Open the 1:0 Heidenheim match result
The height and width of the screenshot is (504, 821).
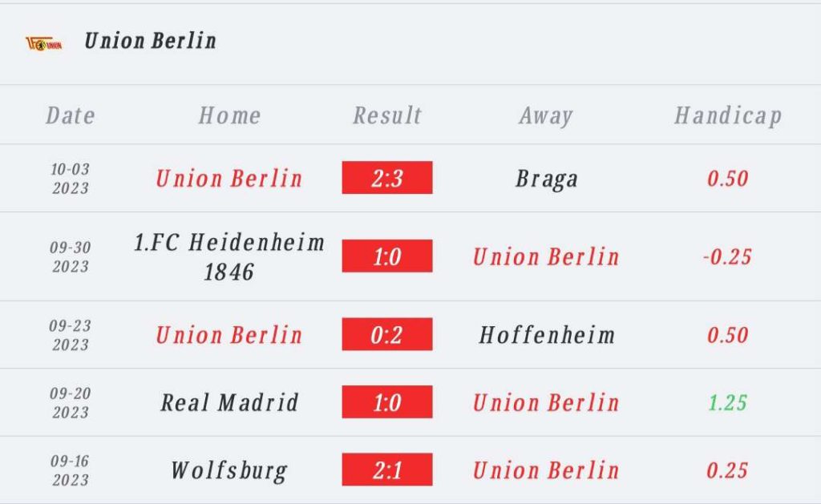click(387, 256)
